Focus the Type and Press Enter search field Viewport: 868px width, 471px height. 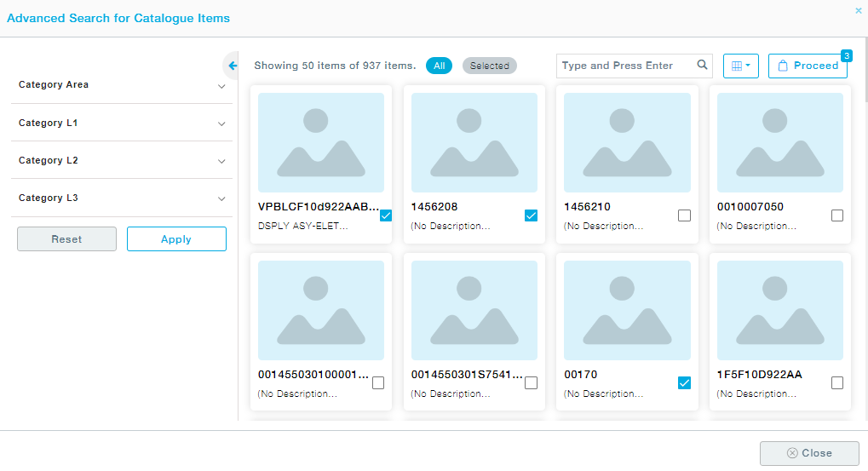click(x=626, y=66)
